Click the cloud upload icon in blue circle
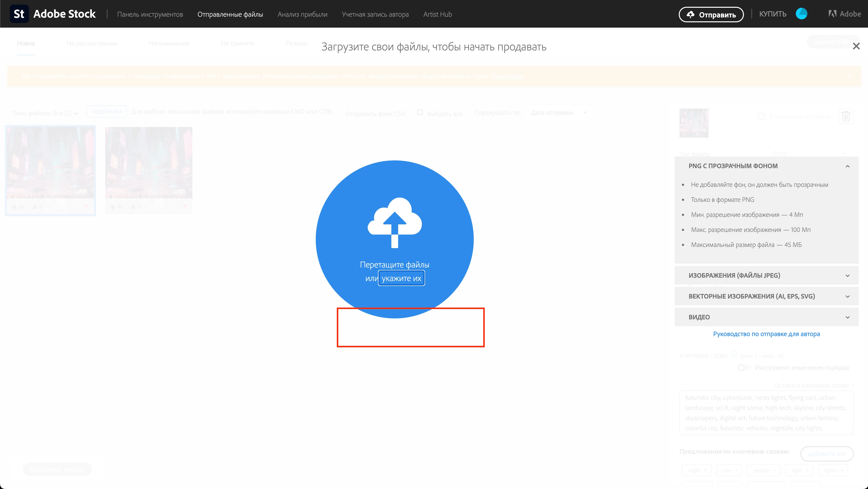This screenshot has width=868, height=489. click(395, 222)
